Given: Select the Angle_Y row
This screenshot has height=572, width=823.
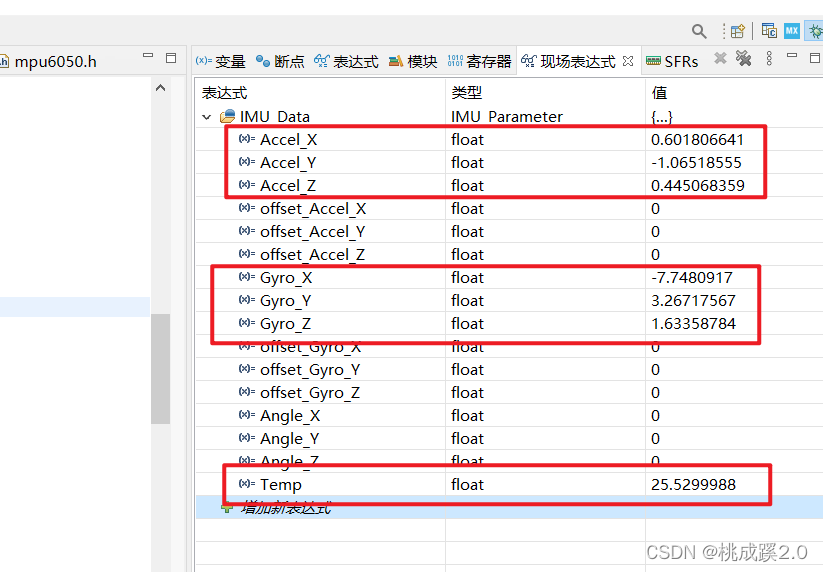Looking at the screenshot, I should pos(509,439).
